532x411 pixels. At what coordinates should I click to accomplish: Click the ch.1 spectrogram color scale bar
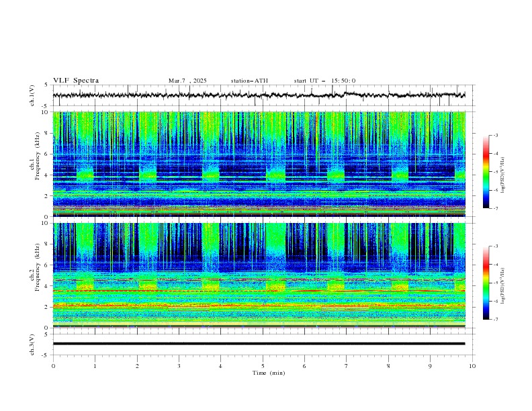486,172
